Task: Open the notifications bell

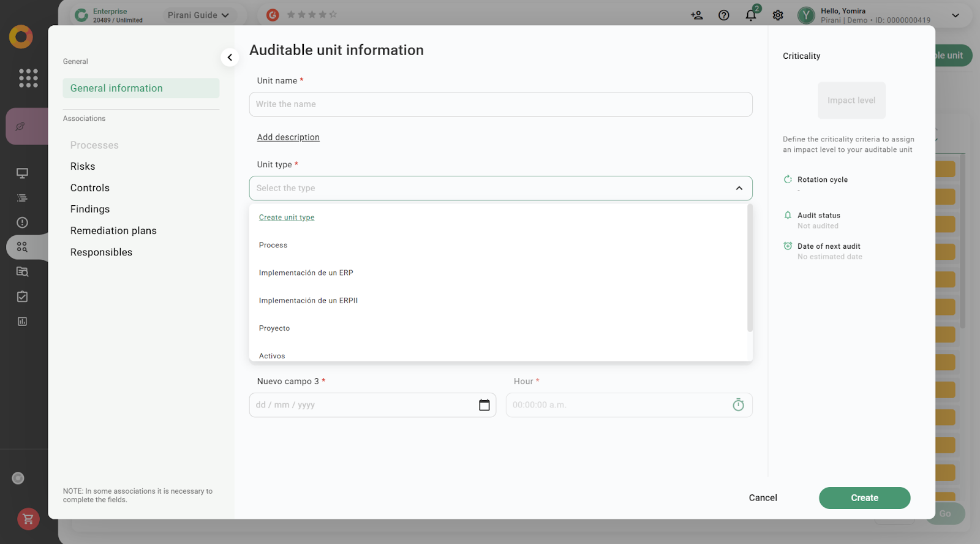Action: pyautogui.click(x=750, y=15)
